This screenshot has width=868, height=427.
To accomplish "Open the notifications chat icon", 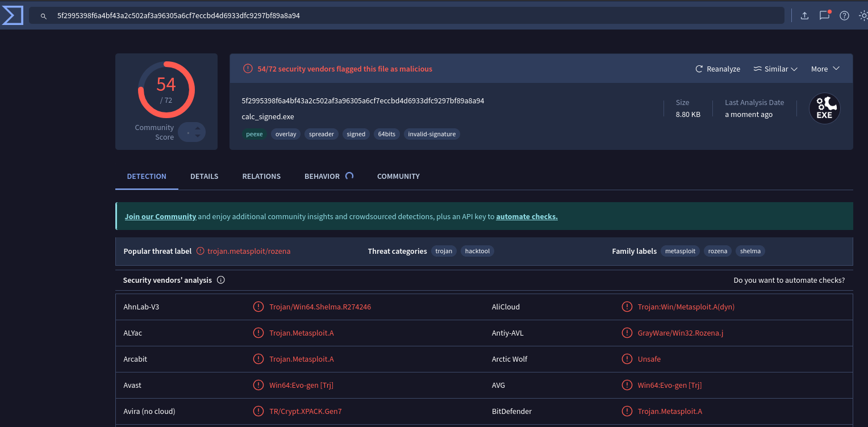I will [824, 16].
